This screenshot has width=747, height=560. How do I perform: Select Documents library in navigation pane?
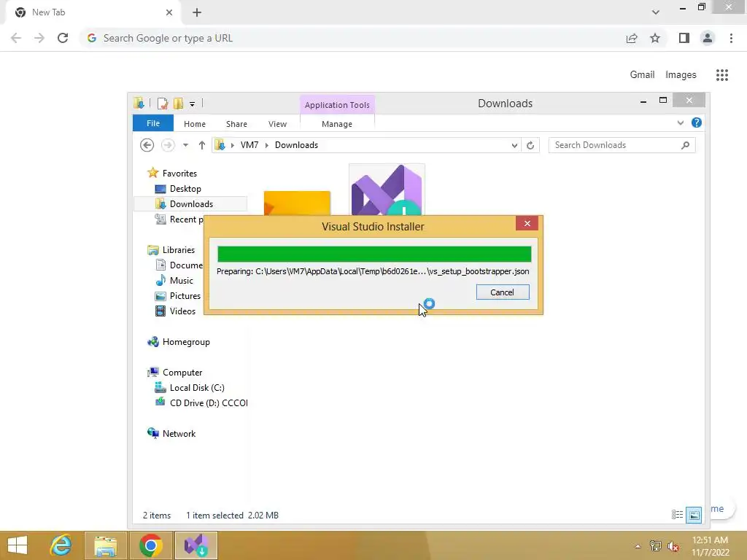pos(179,265)
